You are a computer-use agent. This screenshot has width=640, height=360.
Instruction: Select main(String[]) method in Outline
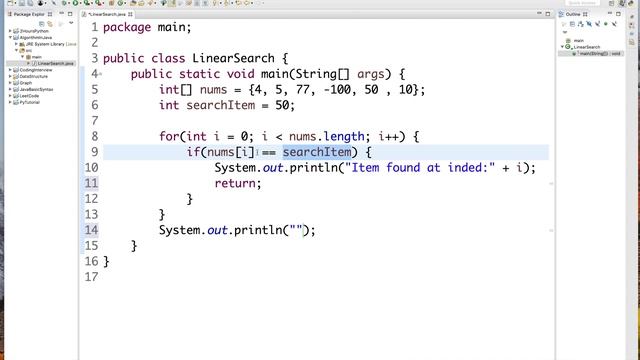pos(597,53)
